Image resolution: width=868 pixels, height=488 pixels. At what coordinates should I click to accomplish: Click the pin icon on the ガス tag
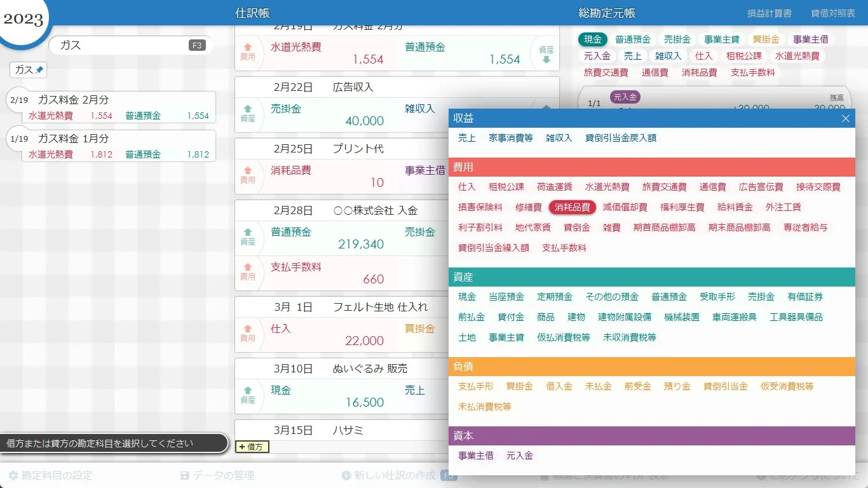[x=39, y=70]
